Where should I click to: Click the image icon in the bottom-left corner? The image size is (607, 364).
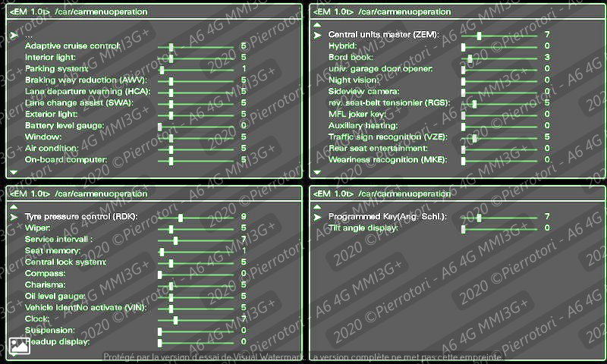point(19,347)
